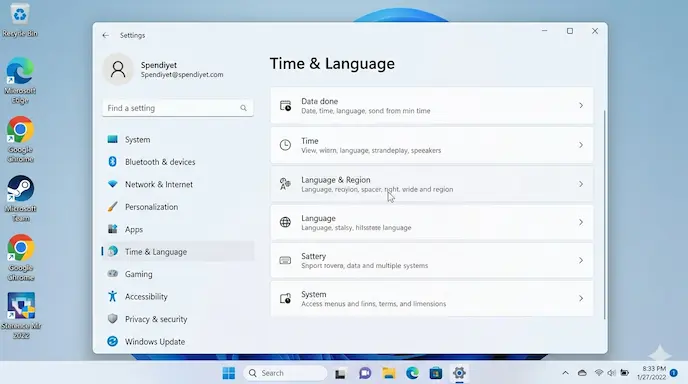The width and height of the screenshot is (688, 384).
Task: Open the Sattery card title
Action: pyautogui.click(x=313, y=256)
